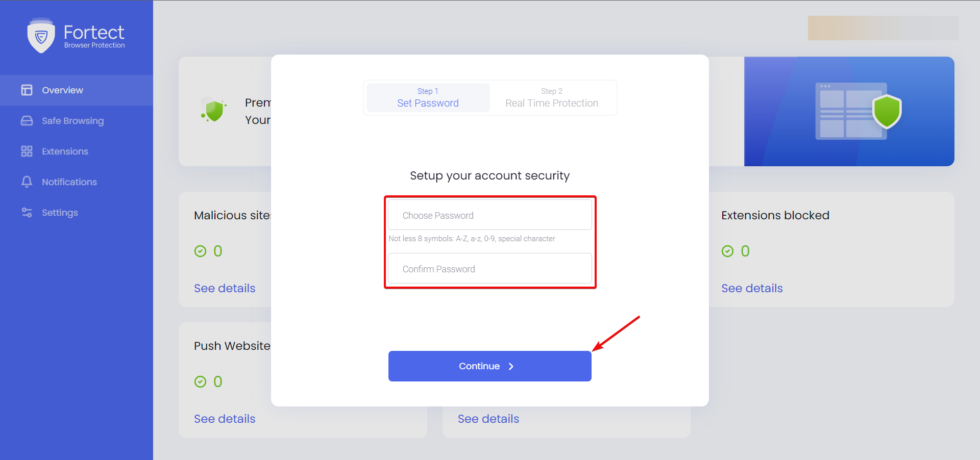
Task: Click the browser shield banner illustration
Action: tap(849, 111)
